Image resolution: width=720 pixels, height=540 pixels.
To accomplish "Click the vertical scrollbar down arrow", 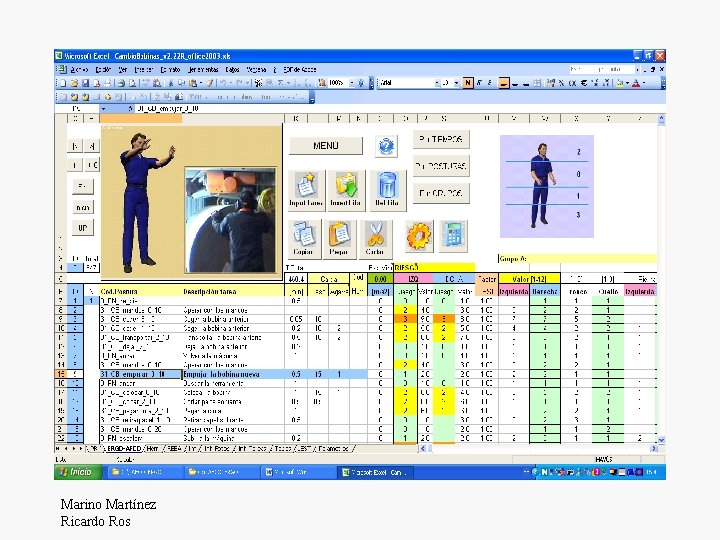I will pyautogui.click(x=661, y=440).
